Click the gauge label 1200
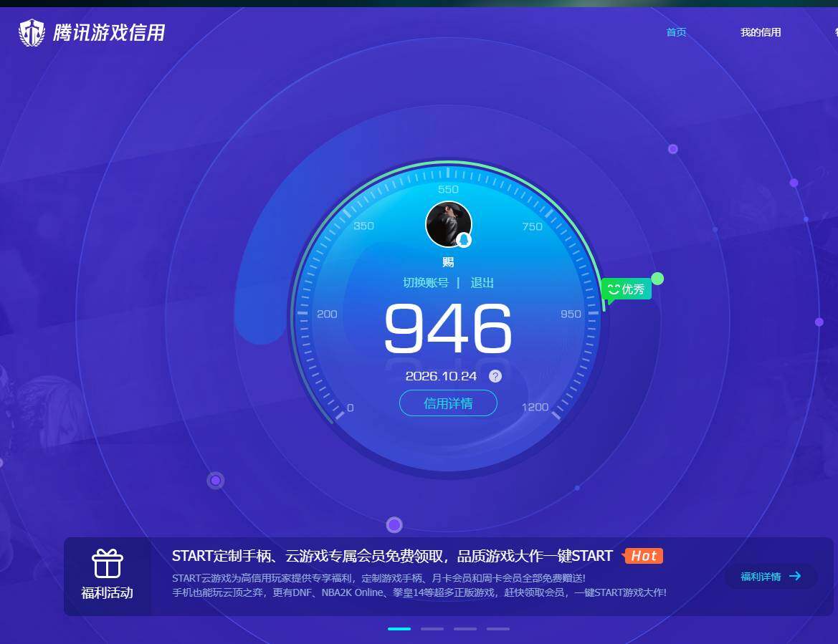The height and width of the screenshot is (644, 838). point(535,407)
